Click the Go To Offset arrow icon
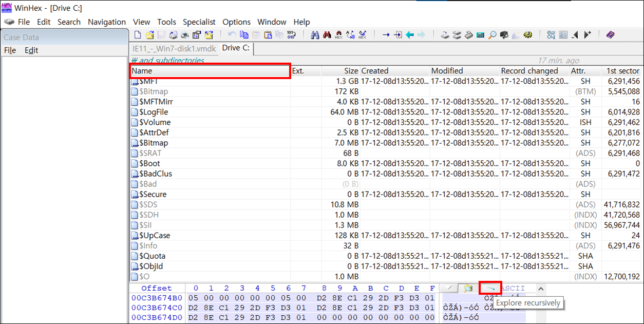The image size is (644, 324). (386, 35)
